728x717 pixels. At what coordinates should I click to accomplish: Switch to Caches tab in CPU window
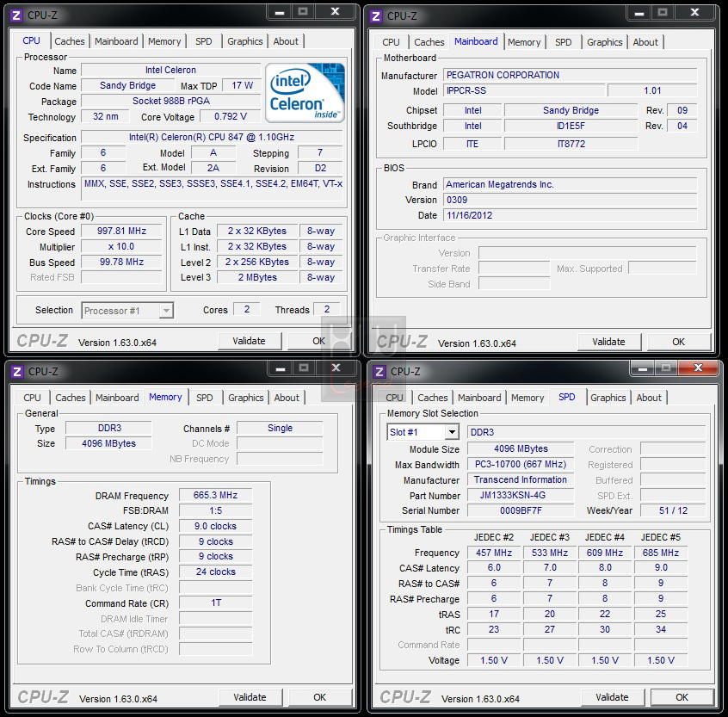(x=70, y=41)
